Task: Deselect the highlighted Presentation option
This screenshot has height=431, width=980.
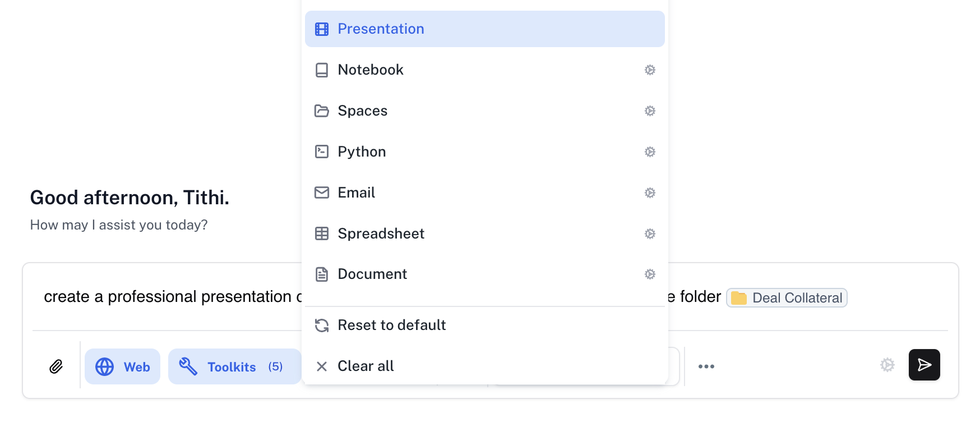Action: tap(484, 29)
